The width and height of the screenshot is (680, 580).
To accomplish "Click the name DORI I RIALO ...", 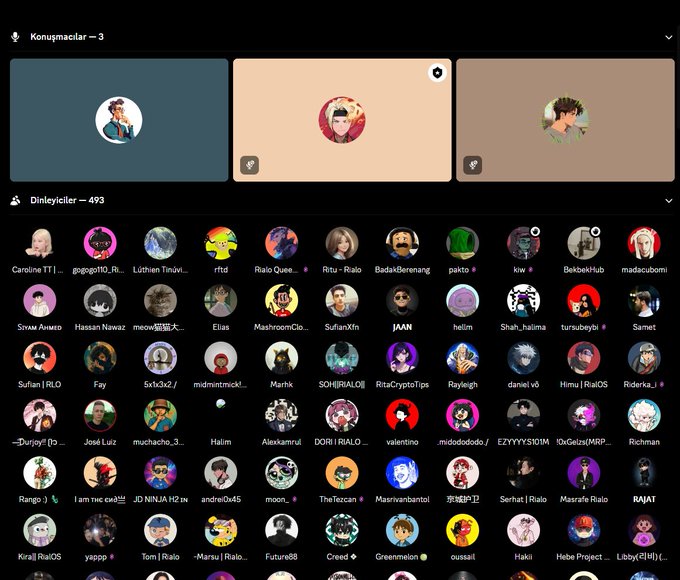I will pyautogui.click(x=341, y=442).
